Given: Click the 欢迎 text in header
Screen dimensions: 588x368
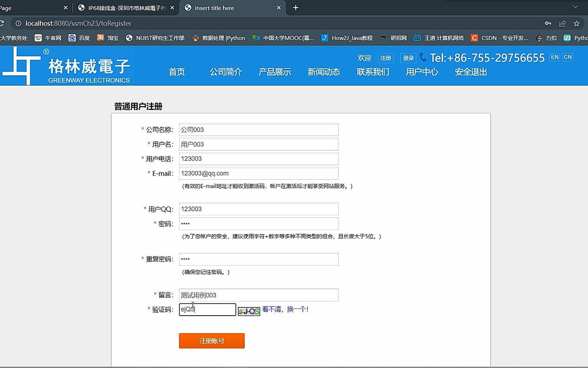Looking at the screenshot, I should tap(365, 58).
